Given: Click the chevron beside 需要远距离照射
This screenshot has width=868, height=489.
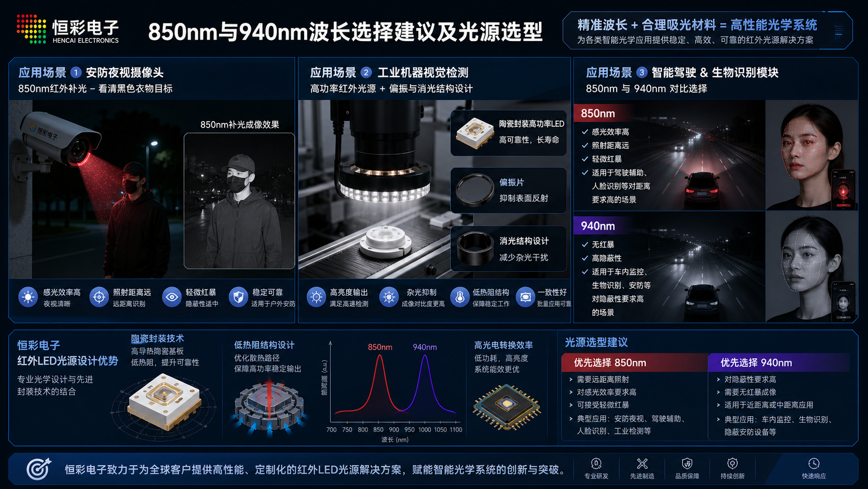Looking at the screenshot, I should [x=571, y=380].
